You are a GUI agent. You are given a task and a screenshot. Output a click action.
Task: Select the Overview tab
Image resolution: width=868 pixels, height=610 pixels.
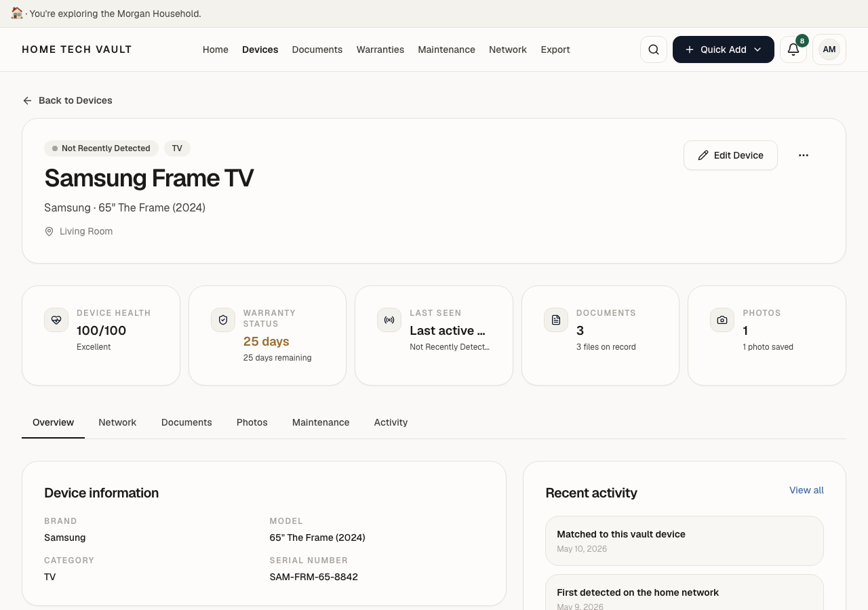pos(53,422)
